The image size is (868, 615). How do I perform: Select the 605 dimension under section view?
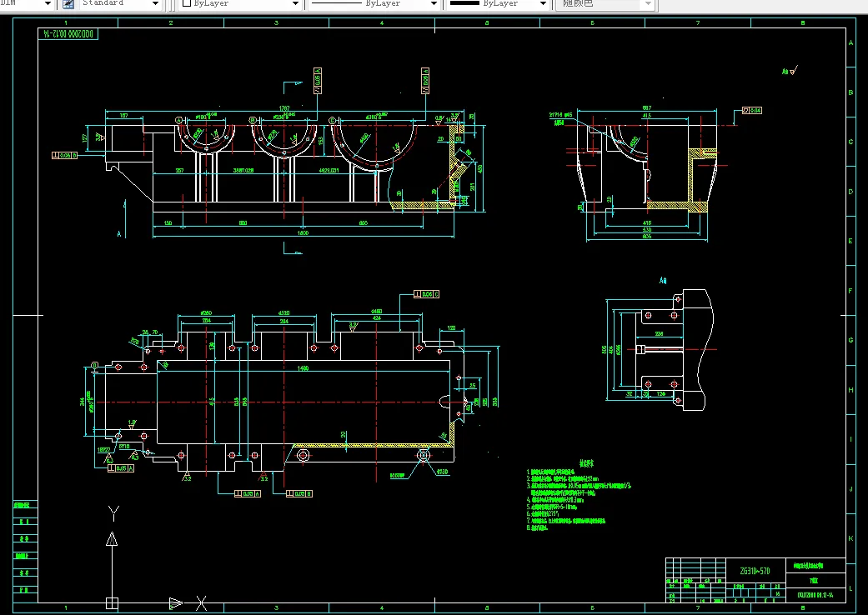tap(646, 236)
